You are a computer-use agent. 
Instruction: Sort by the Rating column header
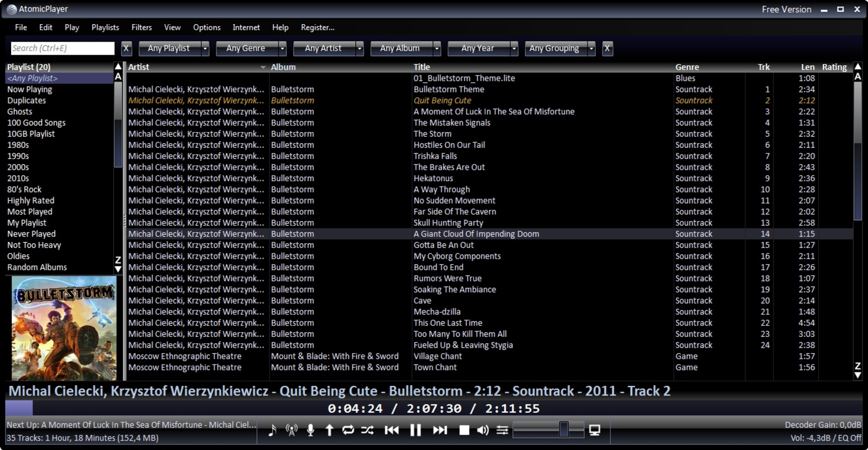coord(835,67)
